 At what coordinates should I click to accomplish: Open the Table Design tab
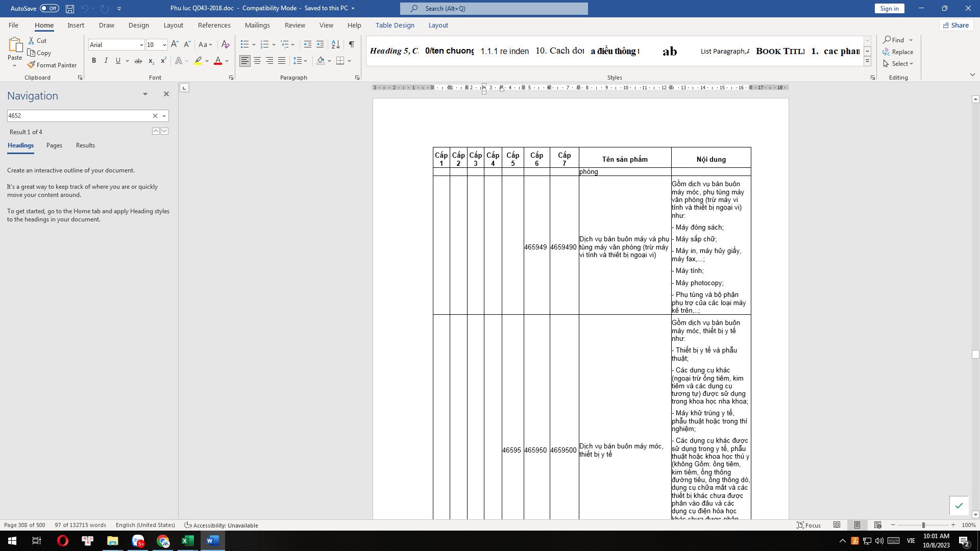[395, 25]
